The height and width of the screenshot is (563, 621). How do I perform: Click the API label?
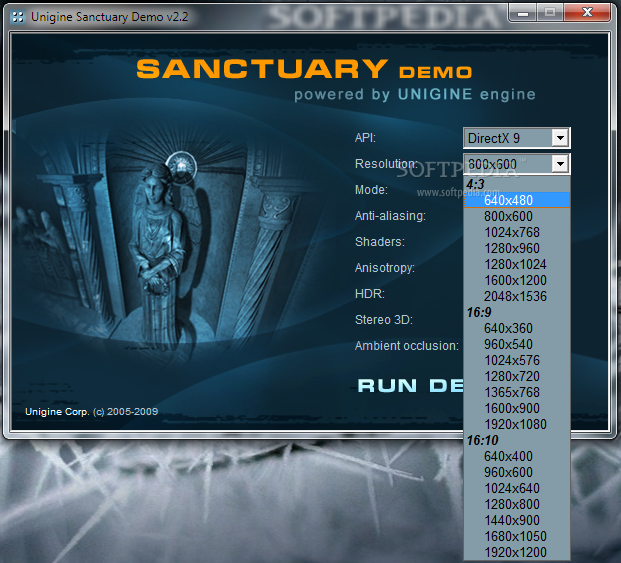365,138
